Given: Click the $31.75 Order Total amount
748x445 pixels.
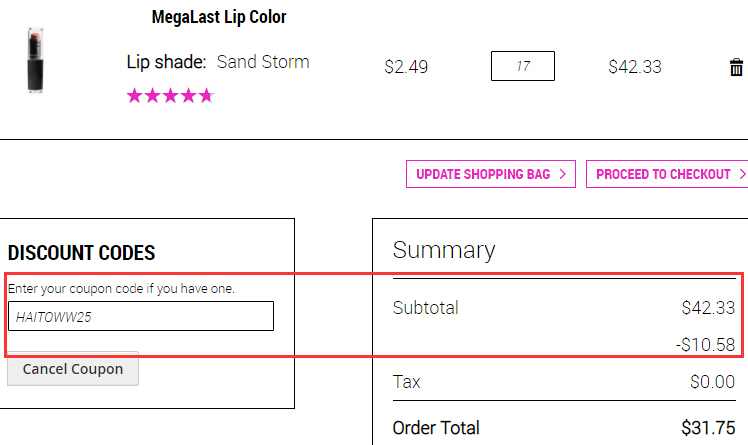Looking at the screenshot, I should (x=708, y=428).
